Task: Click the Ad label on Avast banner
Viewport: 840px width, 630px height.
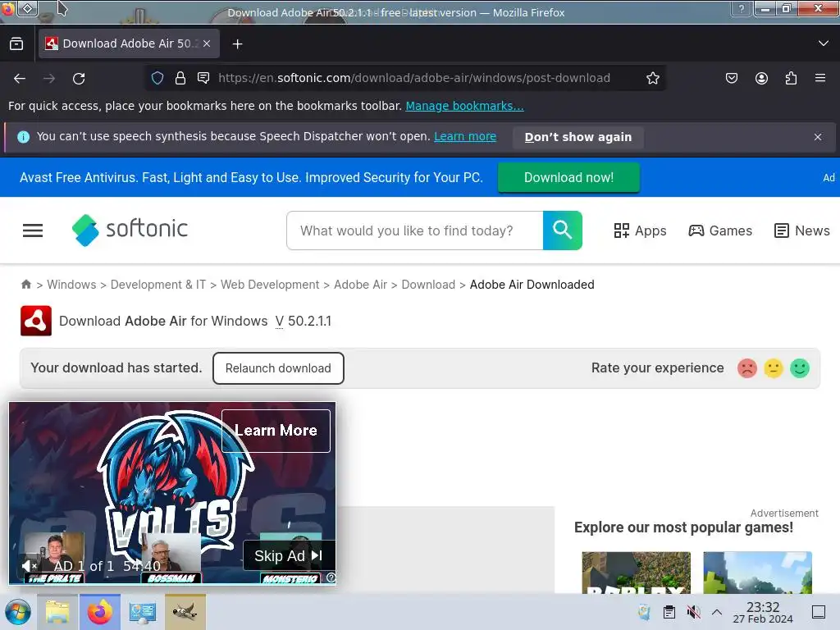Action: click(829, 178)
